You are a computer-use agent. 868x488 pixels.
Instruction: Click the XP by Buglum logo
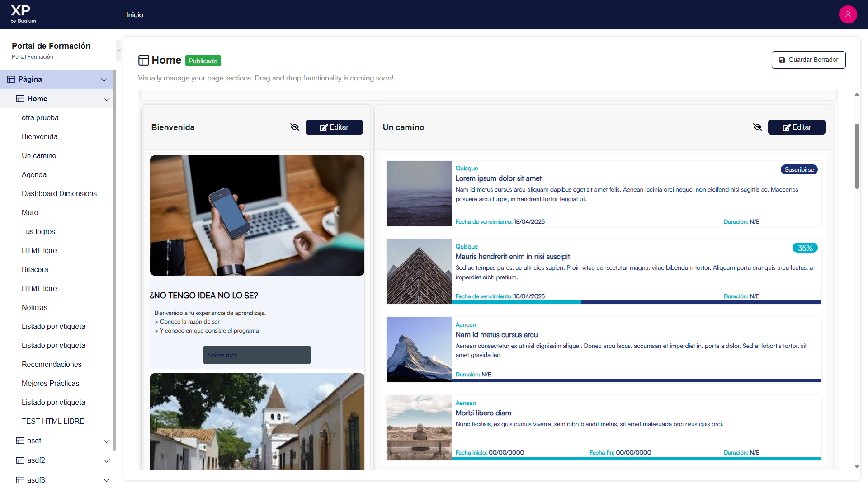coord(23,14)
